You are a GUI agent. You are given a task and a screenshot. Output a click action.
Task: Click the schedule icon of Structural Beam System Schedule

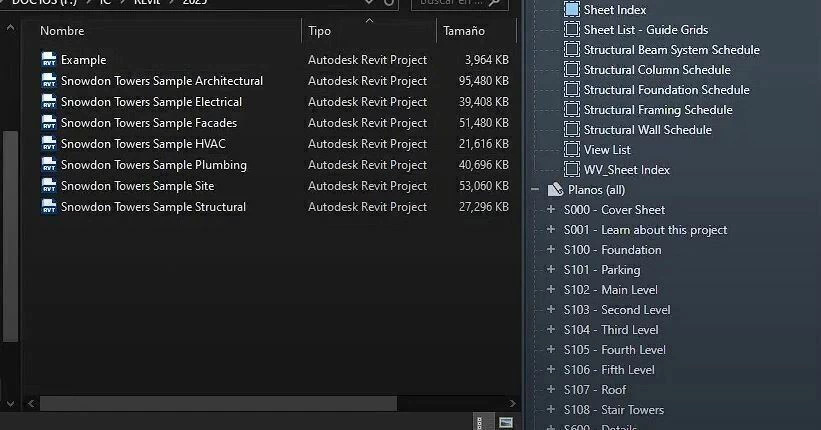572,49
